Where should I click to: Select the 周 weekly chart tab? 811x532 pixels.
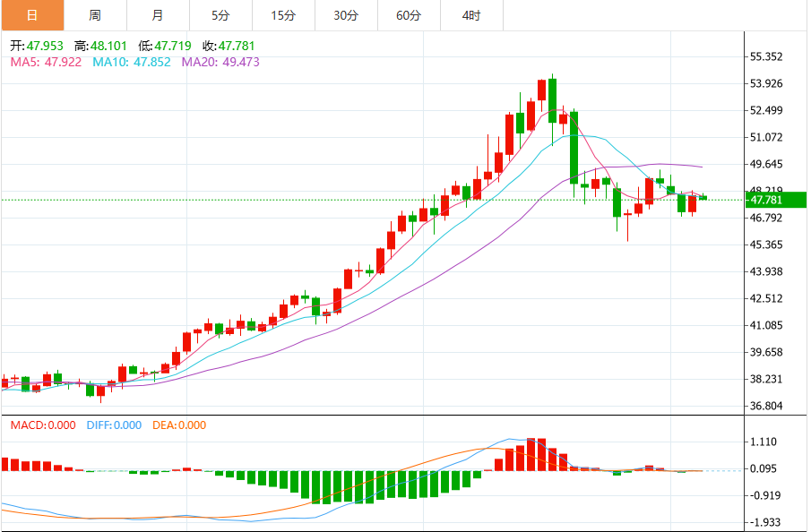point(95,15)
